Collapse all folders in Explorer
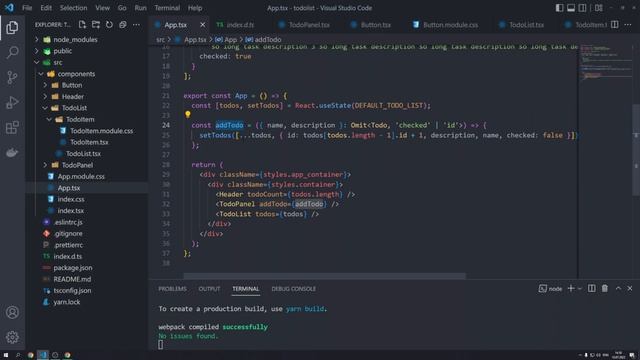This screenshot has height=360, width=640. pyautogui.click(x=122, y=24)
